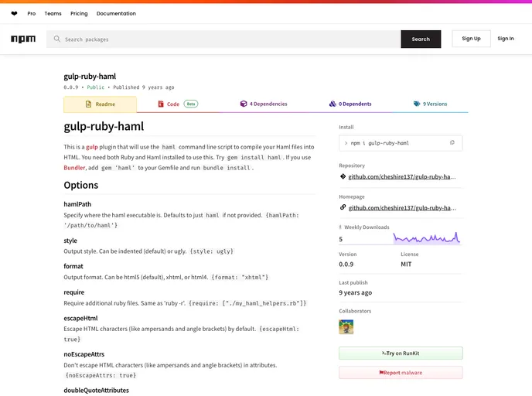Image resolution: width=532 pixels, height=396 pixels.
Task: Click the Sign Up button
Action: 471,39
